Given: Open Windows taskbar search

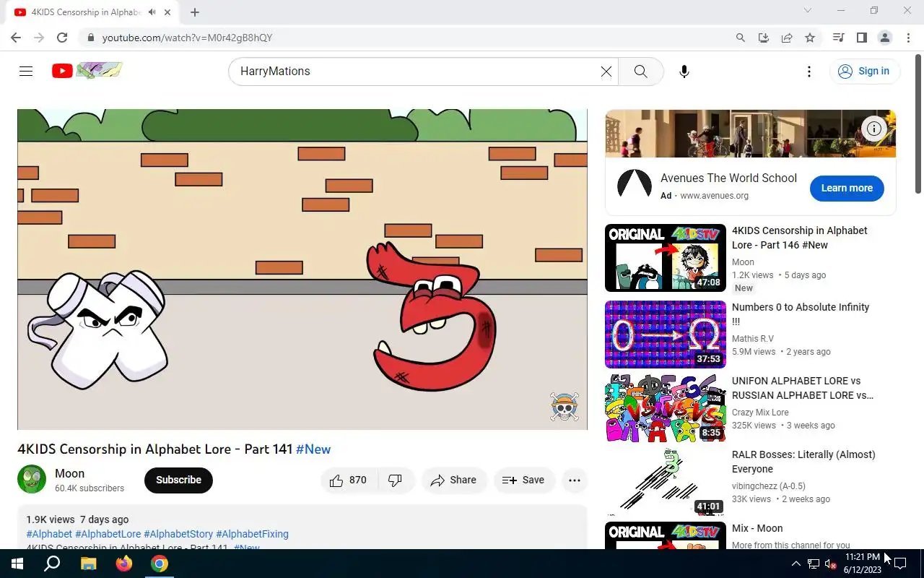Looking at the screenshot, I should 52,564.
